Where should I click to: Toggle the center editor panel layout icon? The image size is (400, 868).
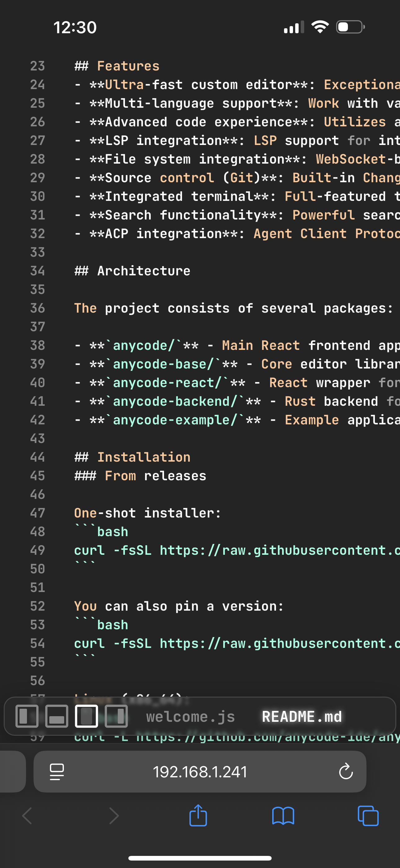[x=87, y=716]
